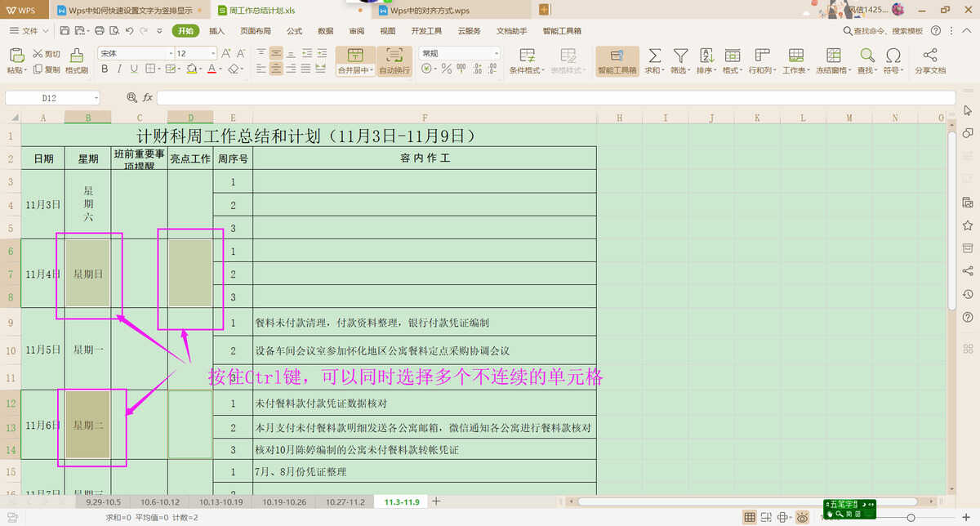Click the fx insert function icon
Viewport: 980px width, 526px height.
148,97
